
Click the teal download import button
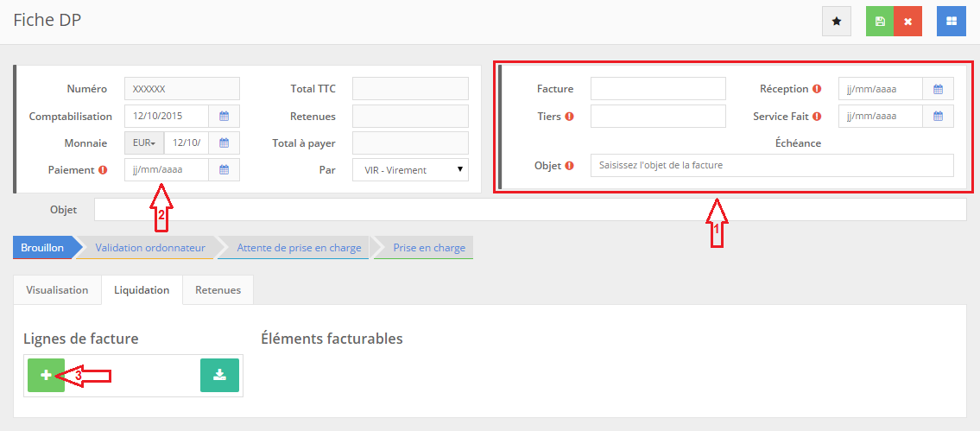(219, 375)
